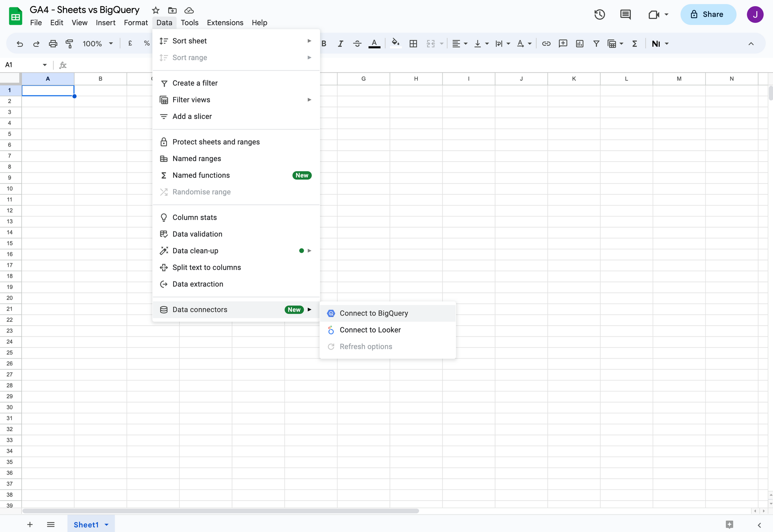Choose Connect to BigQuery
This screenshot has height=532, width=773.
pyautogui.click(x=388, y=313)
